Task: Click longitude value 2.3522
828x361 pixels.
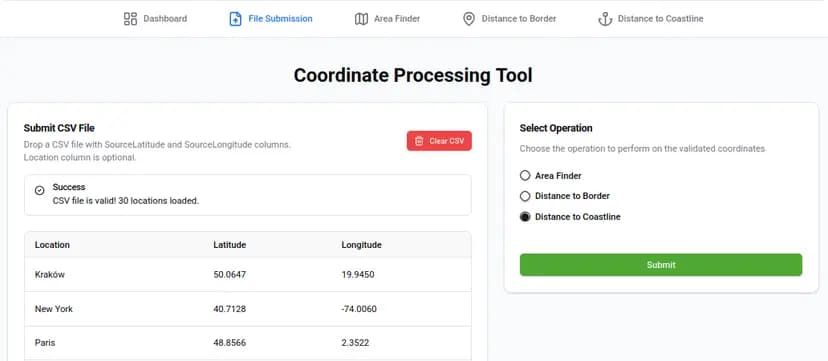Action: click(x=355, y=343)
